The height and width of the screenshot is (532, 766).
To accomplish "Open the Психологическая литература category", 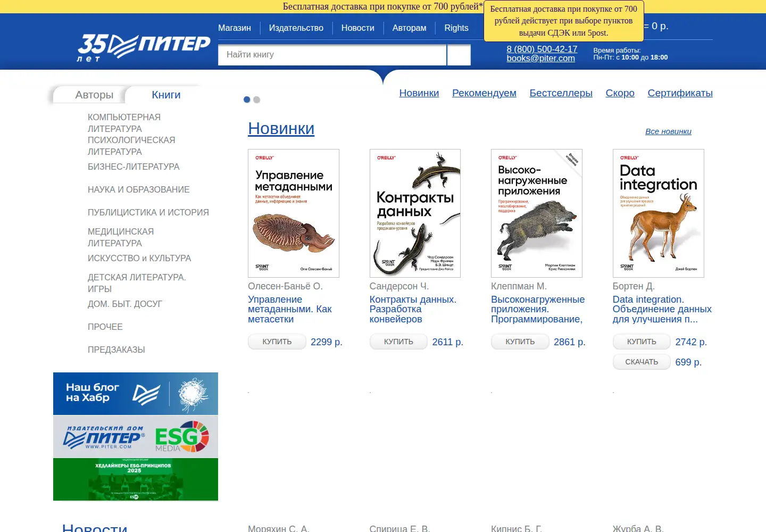I will (x=131, y=146).
